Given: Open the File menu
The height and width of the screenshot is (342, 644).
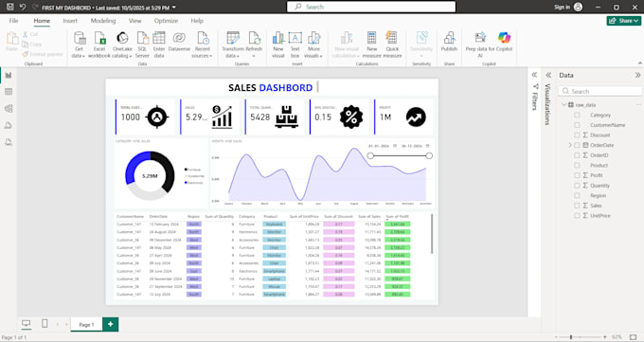Looking at the screenshot, I should pos(13,21).
